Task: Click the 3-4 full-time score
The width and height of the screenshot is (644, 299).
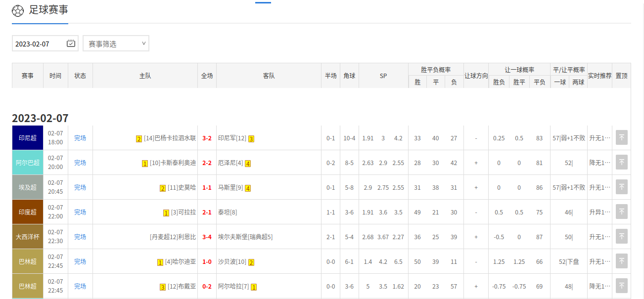Action: 207,237
